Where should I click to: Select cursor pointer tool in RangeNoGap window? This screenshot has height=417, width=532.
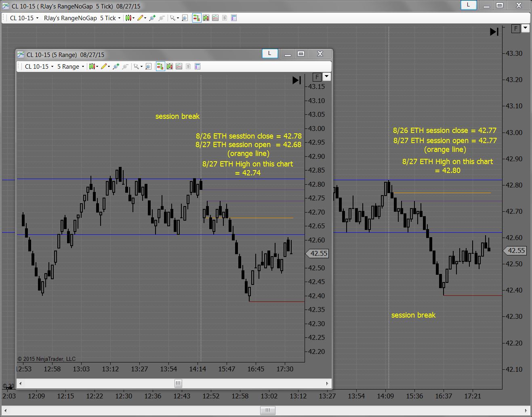point(172,18)
